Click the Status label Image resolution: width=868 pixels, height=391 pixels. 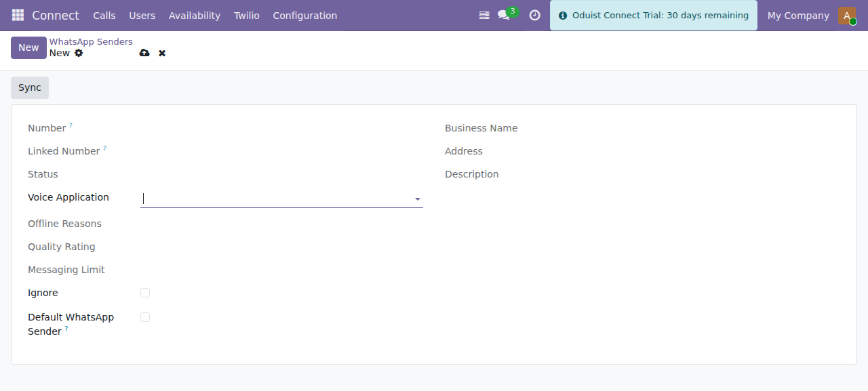pos(43,174)
